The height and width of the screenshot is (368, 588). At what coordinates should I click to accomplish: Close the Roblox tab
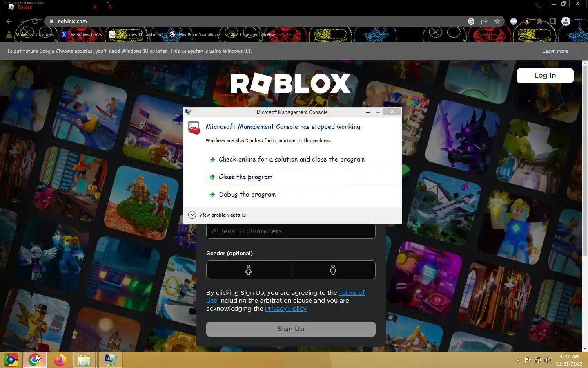coord(95,7)
